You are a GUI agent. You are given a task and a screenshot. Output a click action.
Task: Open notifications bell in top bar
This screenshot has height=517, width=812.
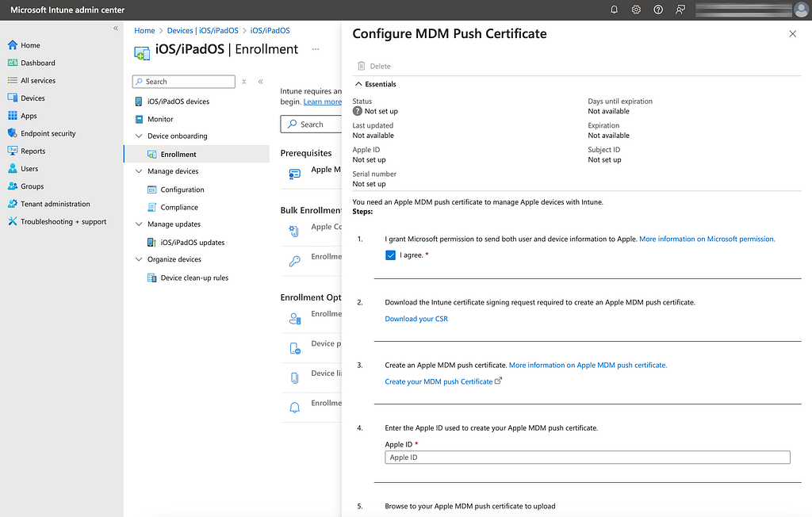[x=614, y=10]
